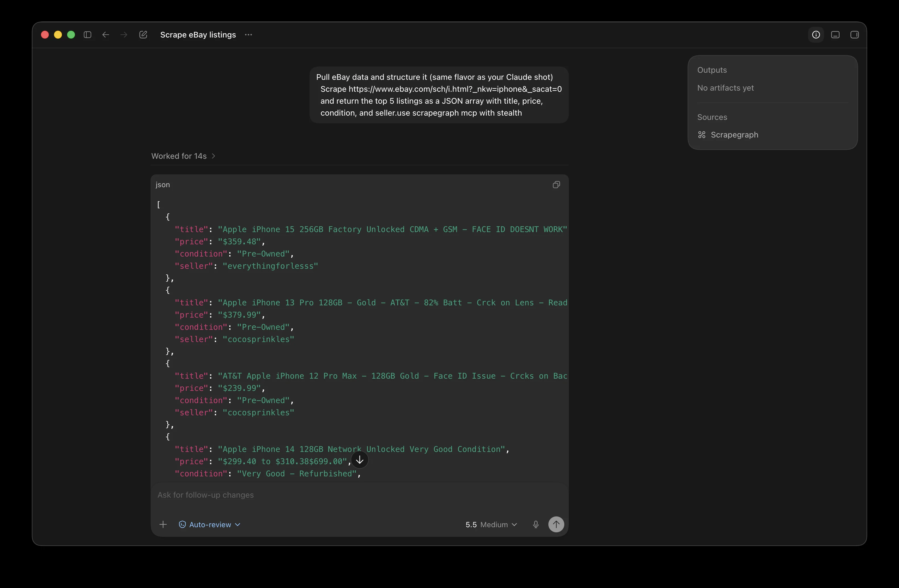Toggle the right side panel icon
Image resolution: width=899 pixels, height=588 pixels.
(854, 35)
